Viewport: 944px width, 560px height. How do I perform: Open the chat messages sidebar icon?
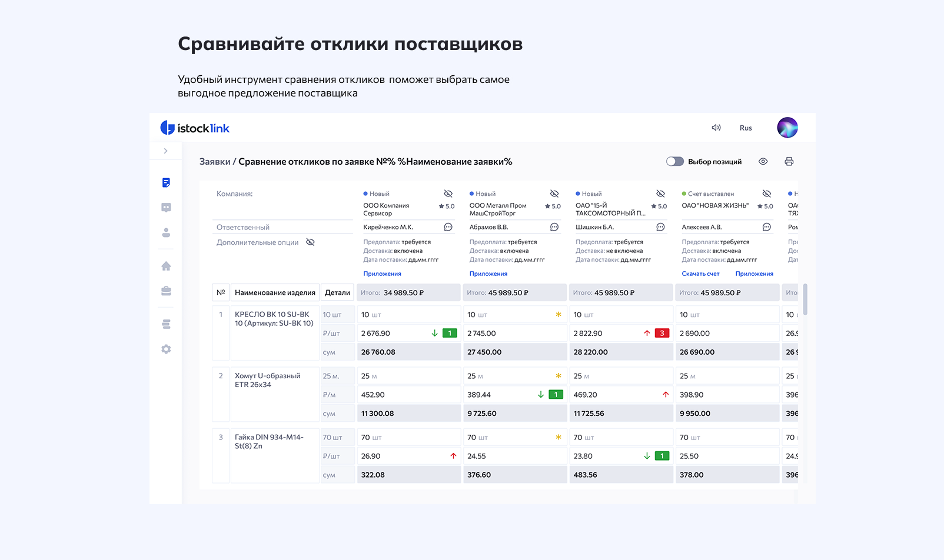166,208
